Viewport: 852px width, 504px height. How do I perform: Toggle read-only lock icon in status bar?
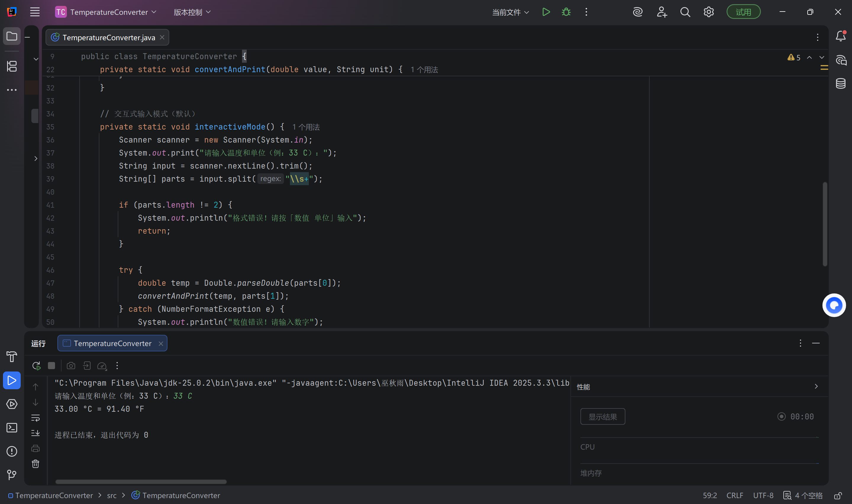(838, 495)
